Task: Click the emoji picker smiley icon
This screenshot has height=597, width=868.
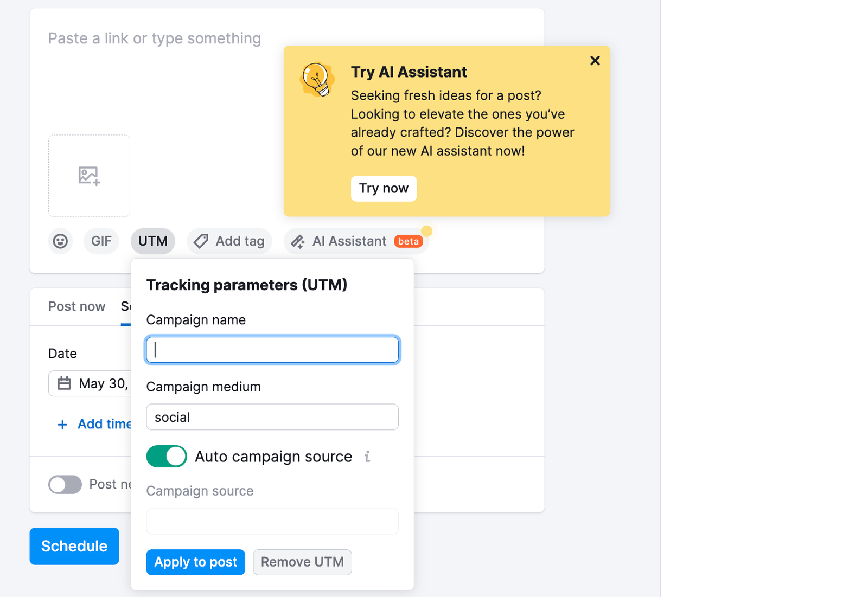Action: point(60,241)
